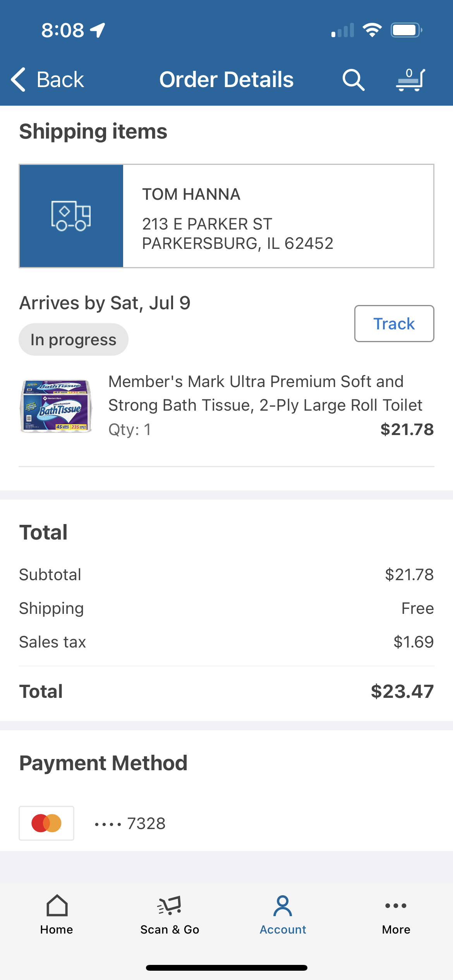Tap the Mastercard payment card icon
Screen dimensions: 453x980
[46, 823]
